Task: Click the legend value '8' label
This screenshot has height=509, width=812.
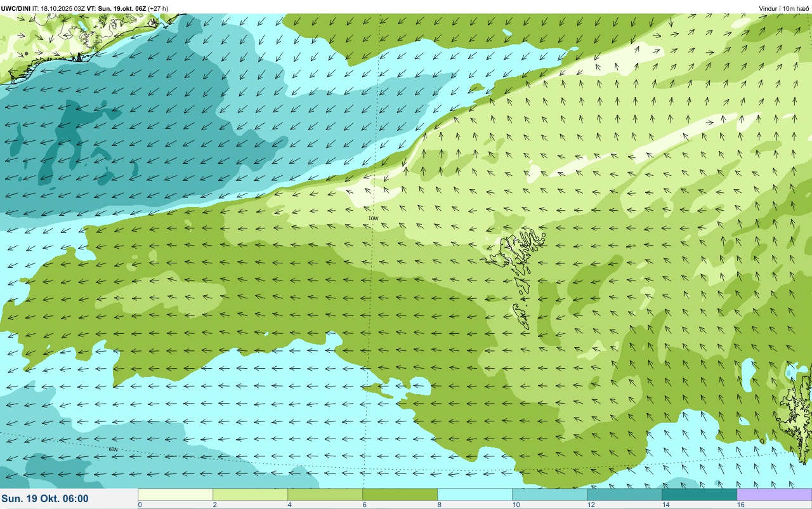Action: [439, 505]
